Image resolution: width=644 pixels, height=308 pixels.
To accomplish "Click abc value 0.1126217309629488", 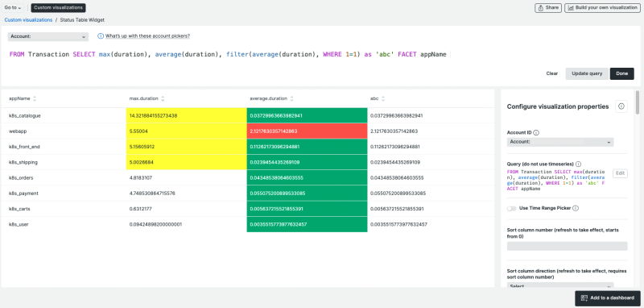I will click(395, 147).
